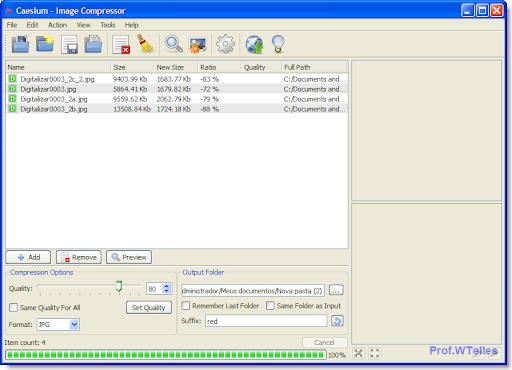
Task: Click the size cell 13508.84 Kb
Action: (x=132, y=109)
